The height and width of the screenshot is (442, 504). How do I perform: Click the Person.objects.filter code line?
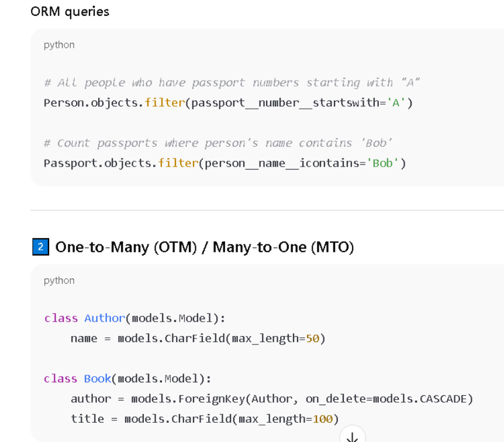pos(228,103)
